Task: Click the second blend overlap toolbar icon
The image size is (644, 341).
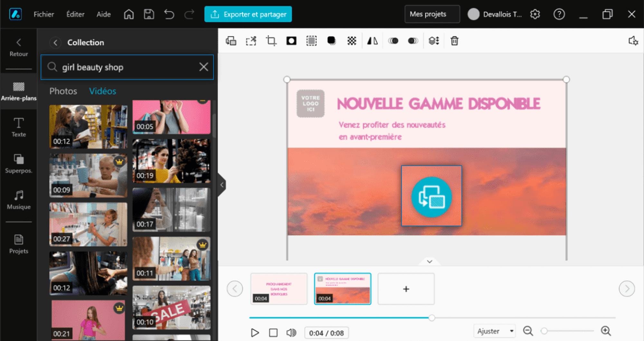Action: pyautogui.click(x=413, y=41)
